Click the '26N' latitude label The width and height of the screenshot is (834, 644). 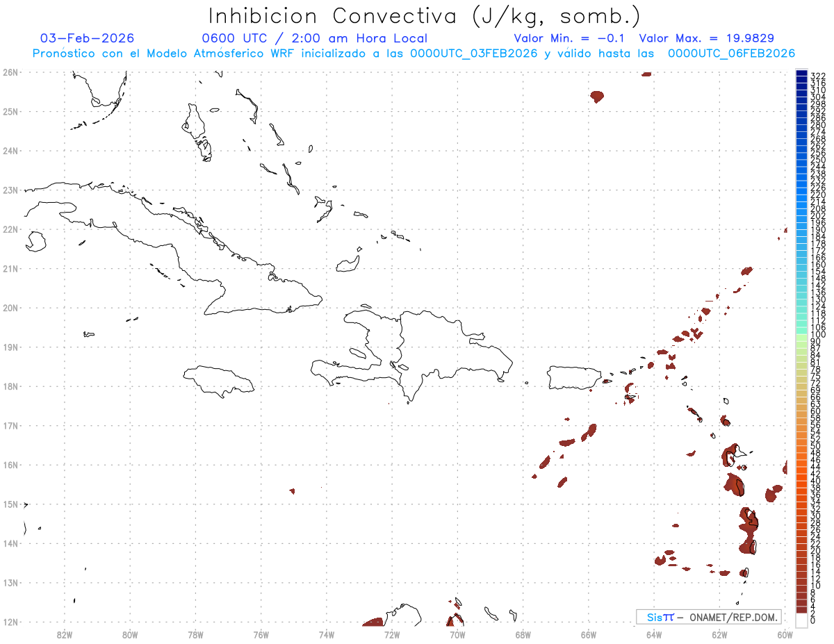(10, 72)
